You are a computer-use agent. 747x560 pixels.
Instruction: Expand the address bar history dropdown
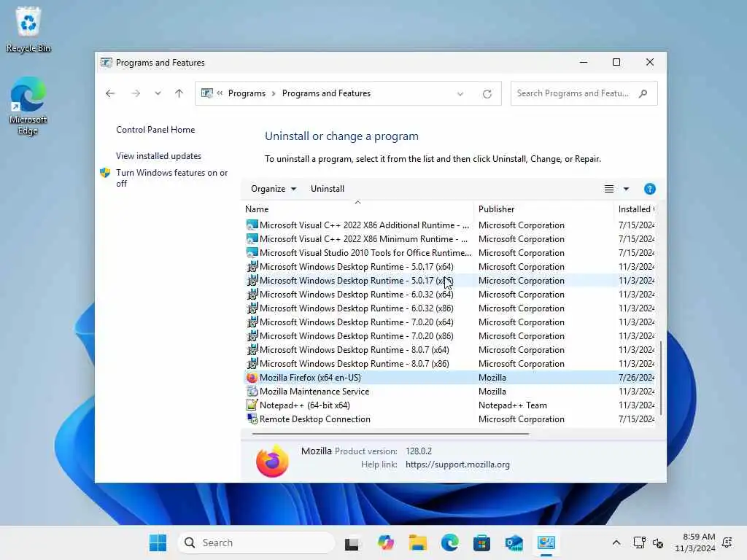pyautogui.click(x=460, y=94)
